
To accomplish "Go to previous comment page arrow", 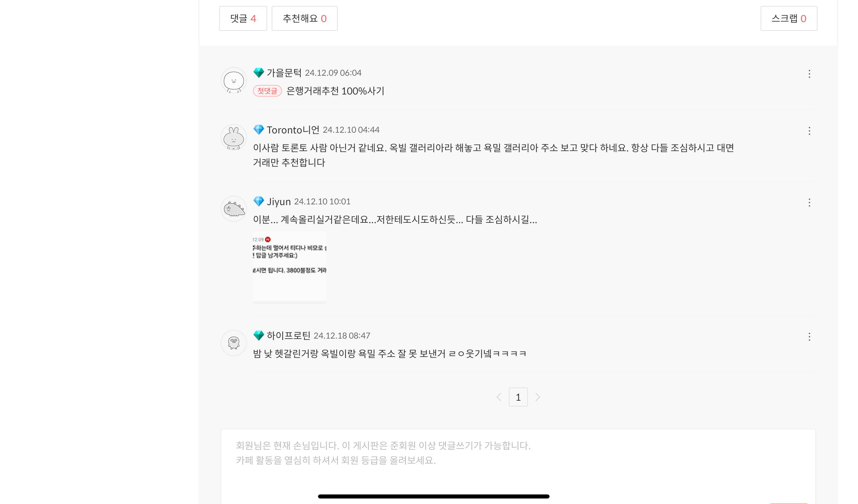I will point(499,397).
